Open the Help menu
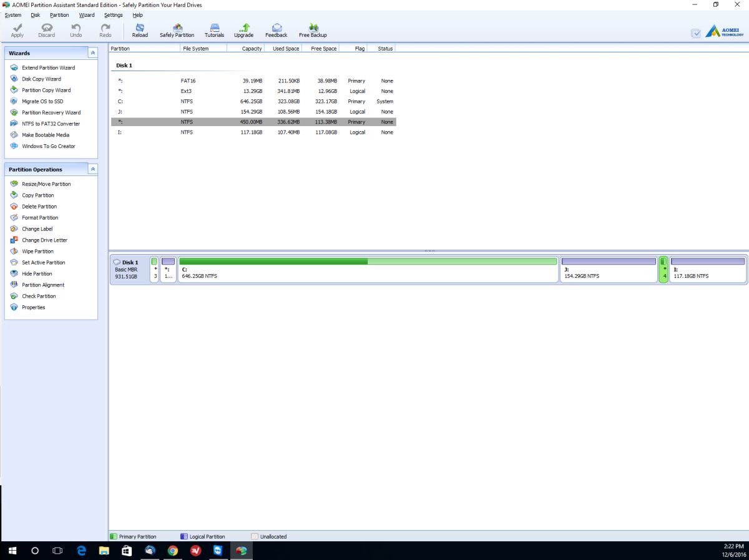Image resolution: width=749 pixels, height=560 pixels. (x=138, y=15)
